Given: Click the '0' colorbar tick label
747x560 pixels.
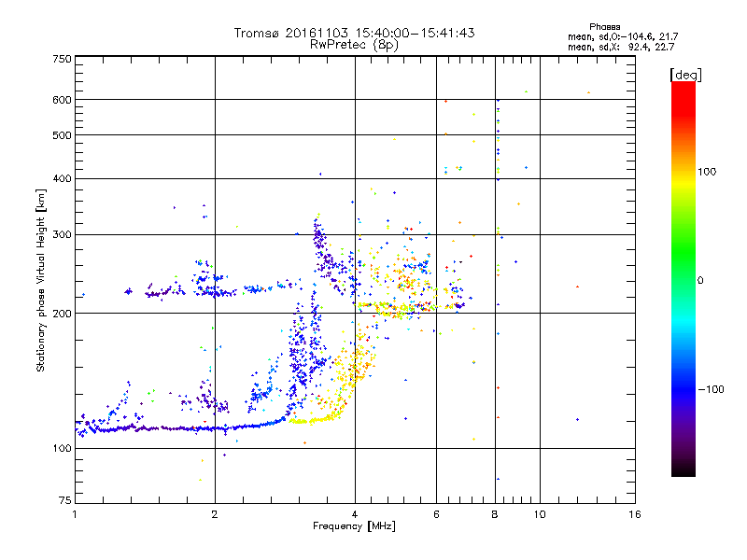Looking at the screenshot, I should point(700,281).
